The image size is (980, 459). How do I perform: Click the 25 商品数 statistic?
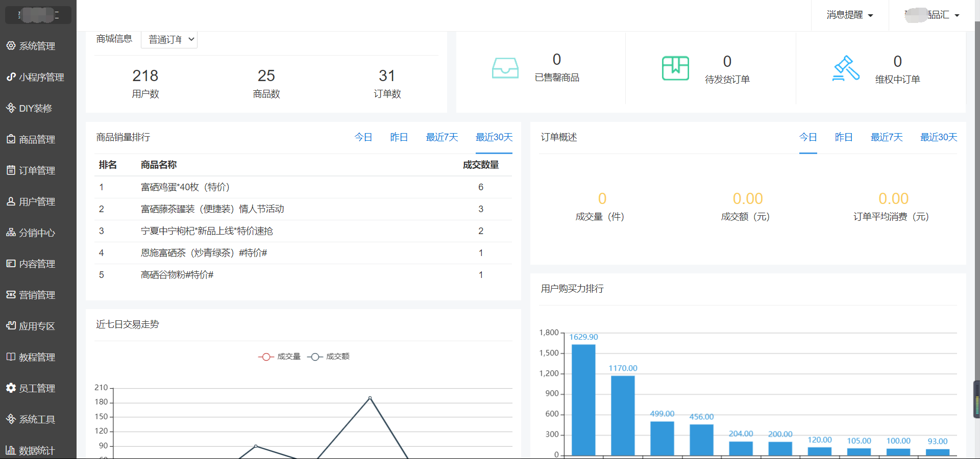tap(266, 83)
